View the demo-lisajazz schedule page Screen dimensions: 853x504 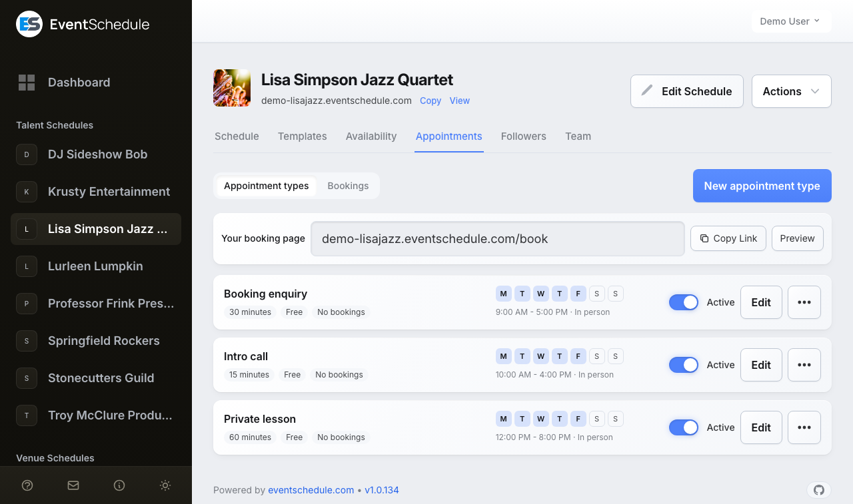click(x=460, y=101)
